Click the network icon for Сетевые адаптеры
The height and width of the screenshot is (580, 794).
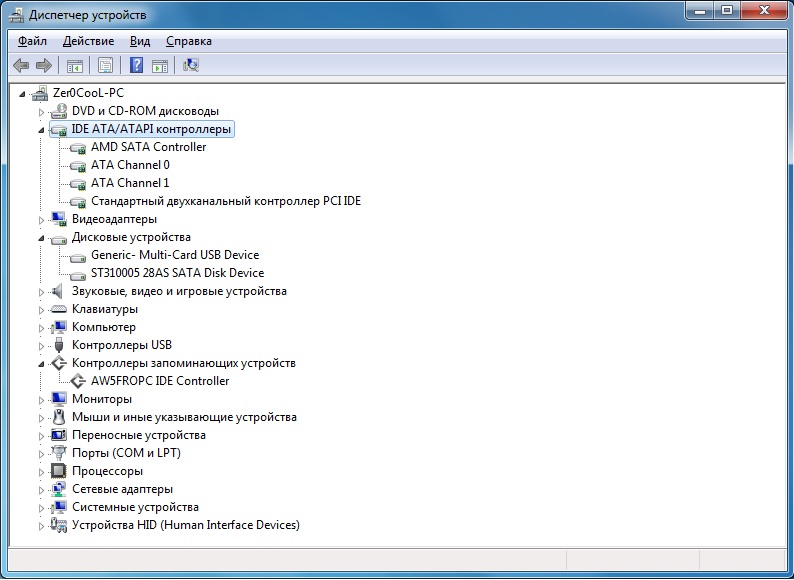pos(59,489)
